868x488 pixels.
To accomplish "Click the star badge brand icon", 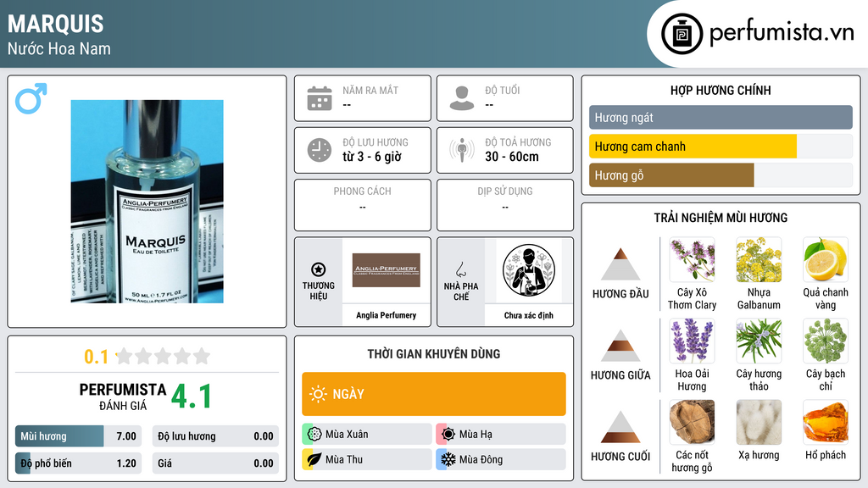I will 319,269.
